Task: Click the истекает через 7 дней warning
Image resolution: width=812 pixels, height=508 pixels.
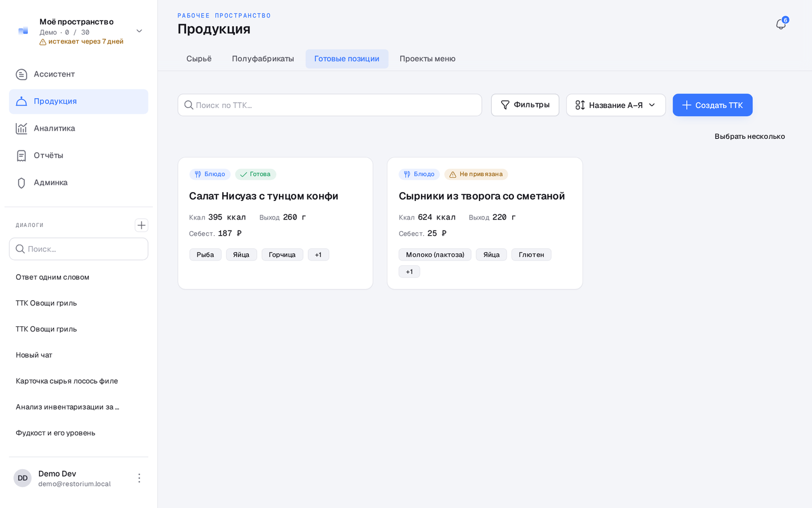Action: pyautogui.click(x=81, y=42)
